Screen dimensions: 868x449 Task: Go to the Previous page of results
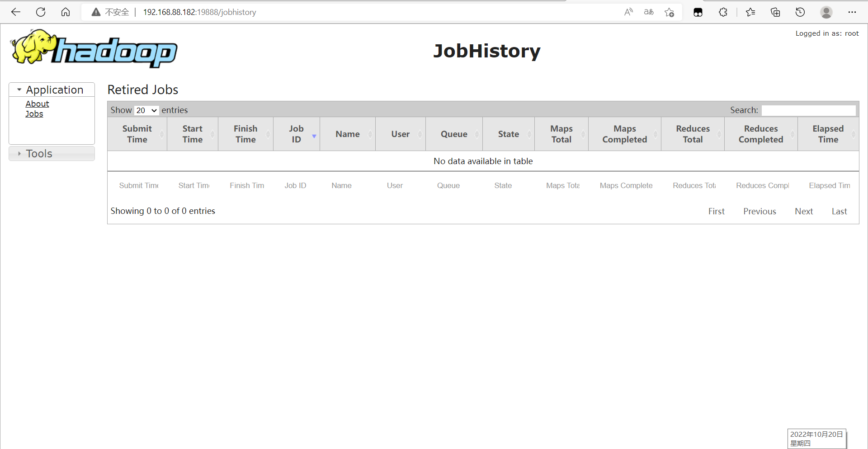point(759,211)
